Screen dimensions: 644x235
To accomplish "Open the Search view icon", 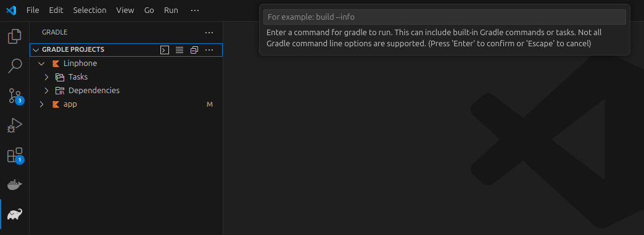I will 15,66.
